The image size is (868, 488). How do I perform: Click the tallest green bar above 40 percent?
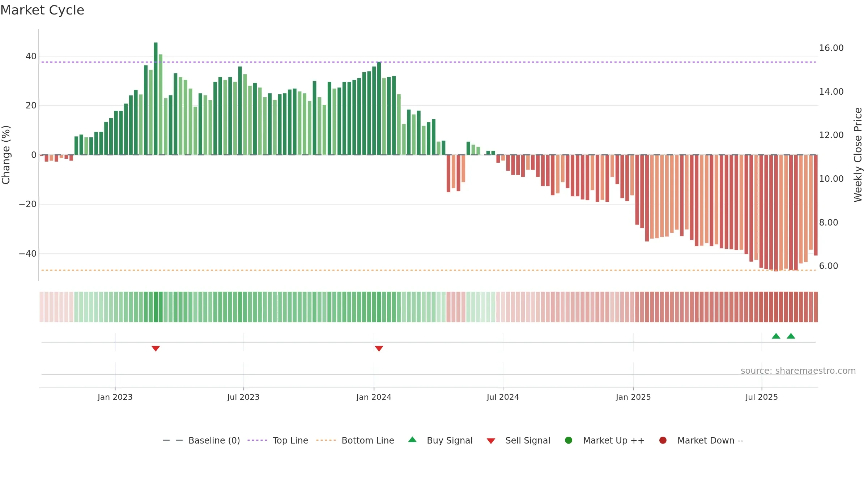click(x=156, y=99)
